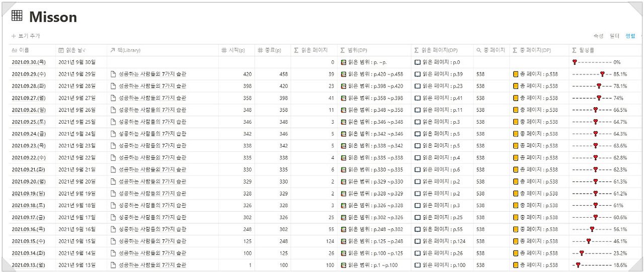The height and width of the screenshot is (272, 644).
Task: Click the hash icon in 종료(p) header
Action: [260, 50]
